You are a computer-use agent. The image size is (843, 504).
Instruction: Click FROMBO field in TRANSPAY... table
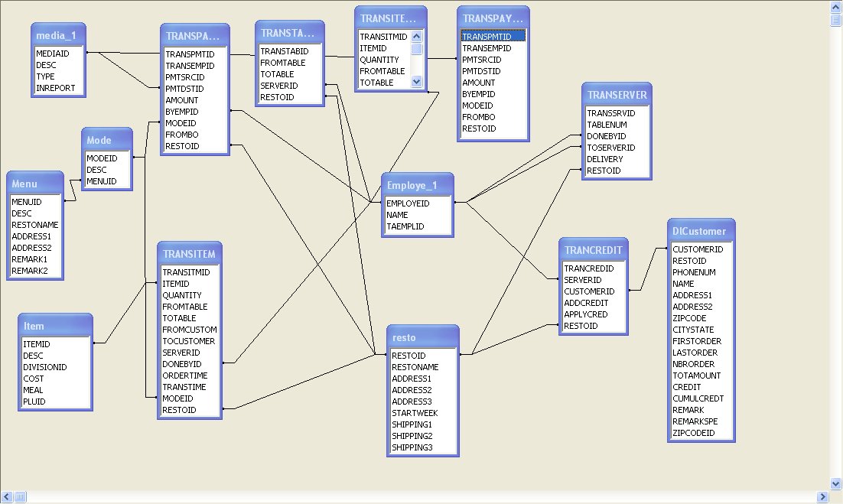pyautogui.click(x=478, y=117)
